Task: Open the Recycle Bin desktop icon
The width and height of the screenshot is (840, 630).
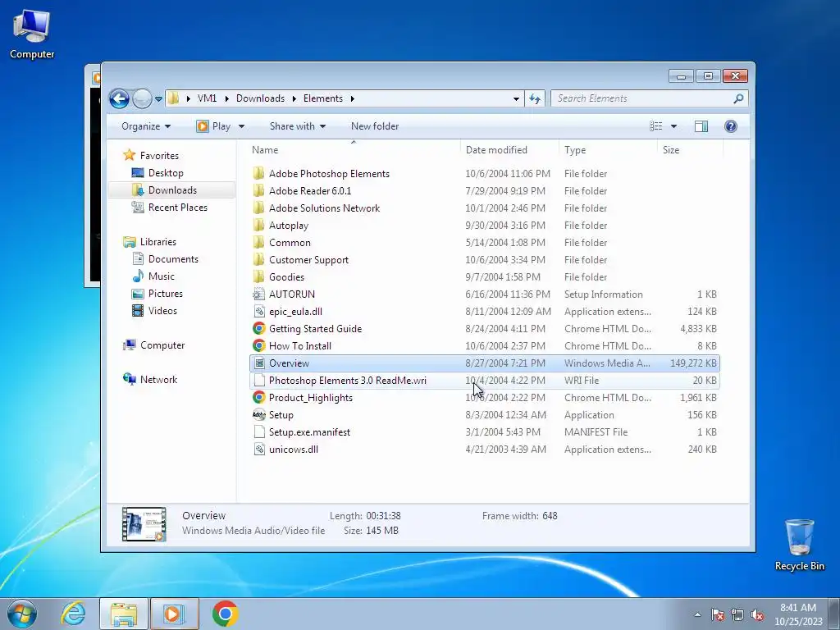Action: pos(799,545)
